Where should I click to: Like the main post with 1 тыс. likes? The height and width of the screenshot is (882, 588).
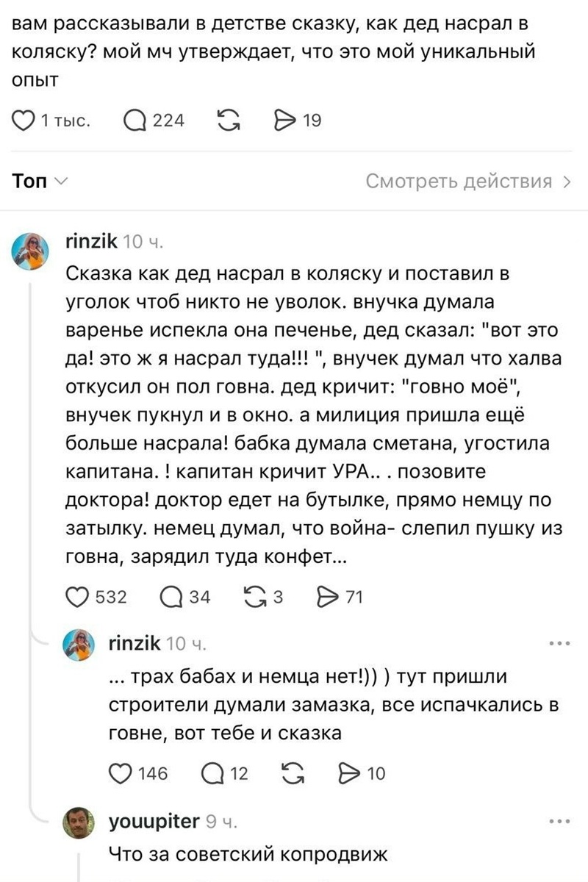pyautogui.click(x=25, y=121)
